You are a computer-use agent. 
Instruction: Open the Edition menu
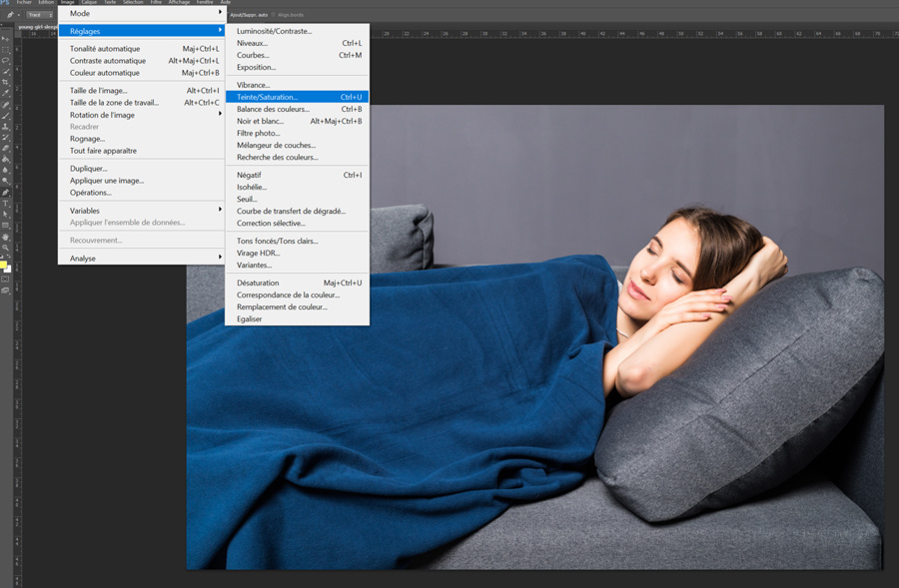(x=46, y=2)
